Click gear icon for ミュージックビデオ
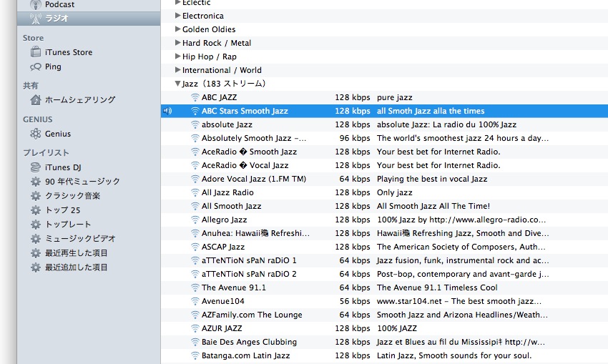 click(x=36, y=239)
